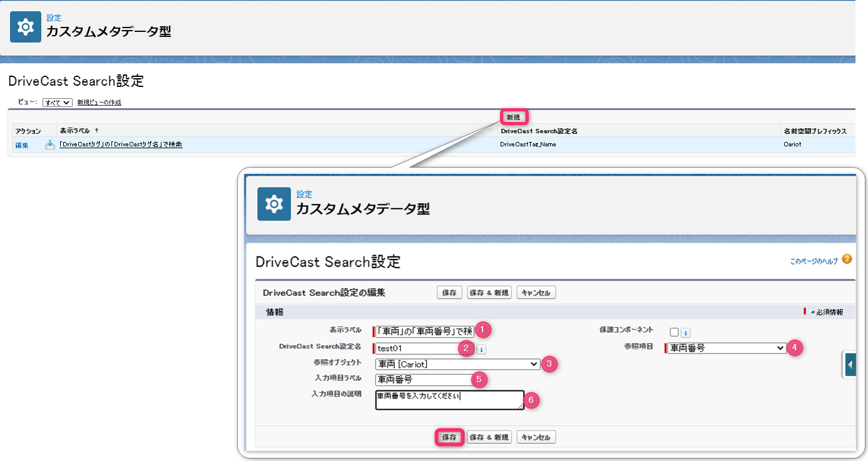Click the DriveCast Search設定名 input with test01

click(x=424, y=348)
